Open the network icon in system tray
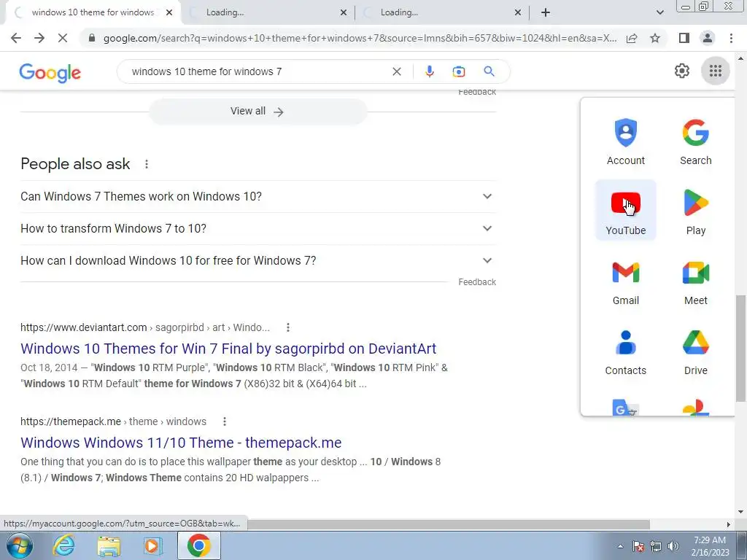This screenshot has height=560, width=747. [656, 546]
